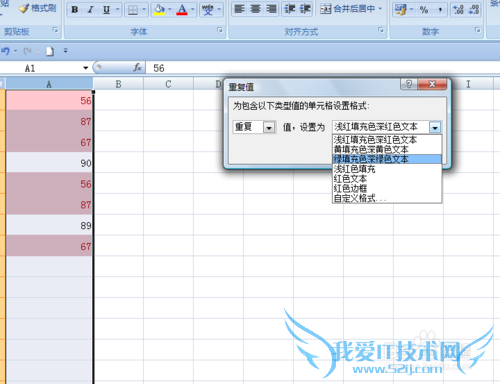Apply cell borders icon
This screenshot has height=384, width=500.
pos(133,10)
